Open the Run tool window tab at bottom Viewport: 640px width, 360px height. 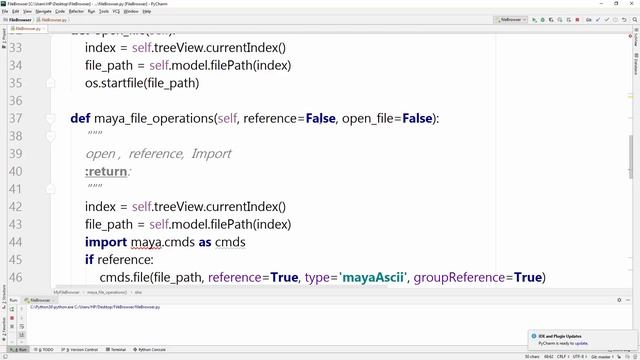pyautogui.click(x=19, y=350)
